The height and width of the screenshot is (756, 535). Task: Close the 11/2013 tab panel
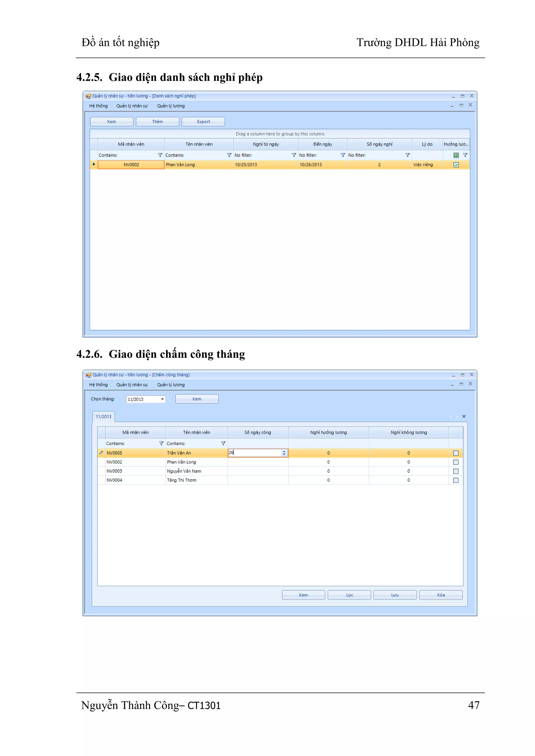[x=464, y=417]
